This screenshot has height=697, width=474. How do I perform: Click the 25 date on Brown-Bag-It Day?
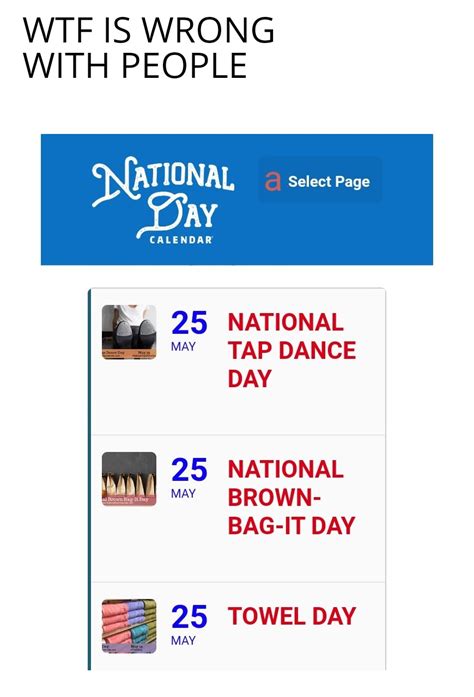(189, 470)
